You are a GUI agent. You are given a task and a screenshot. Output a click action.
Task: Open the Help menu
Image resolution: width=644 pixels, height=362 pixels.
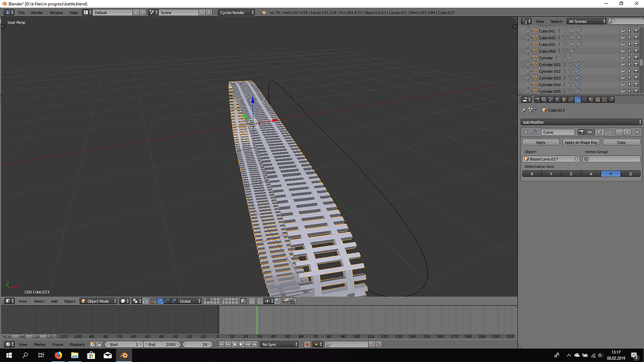[74, 13]
